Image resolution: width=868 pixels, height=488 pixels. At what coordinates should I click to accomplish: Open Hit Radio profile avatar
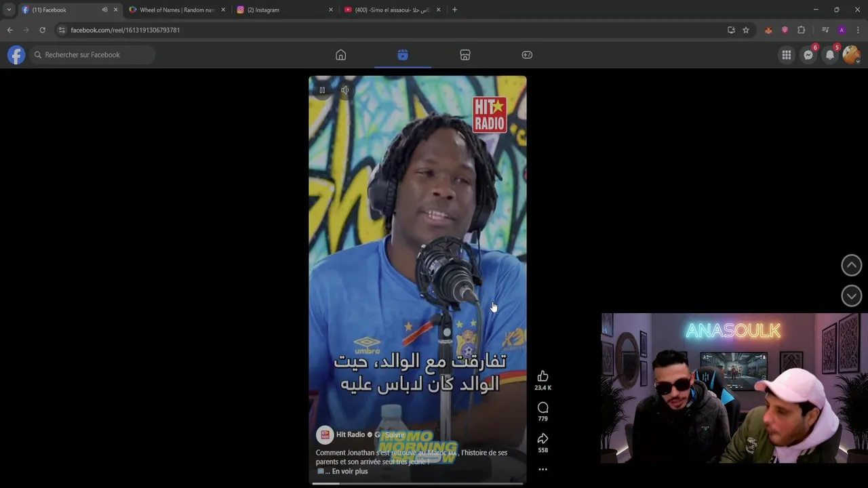(x=325, y=434)
